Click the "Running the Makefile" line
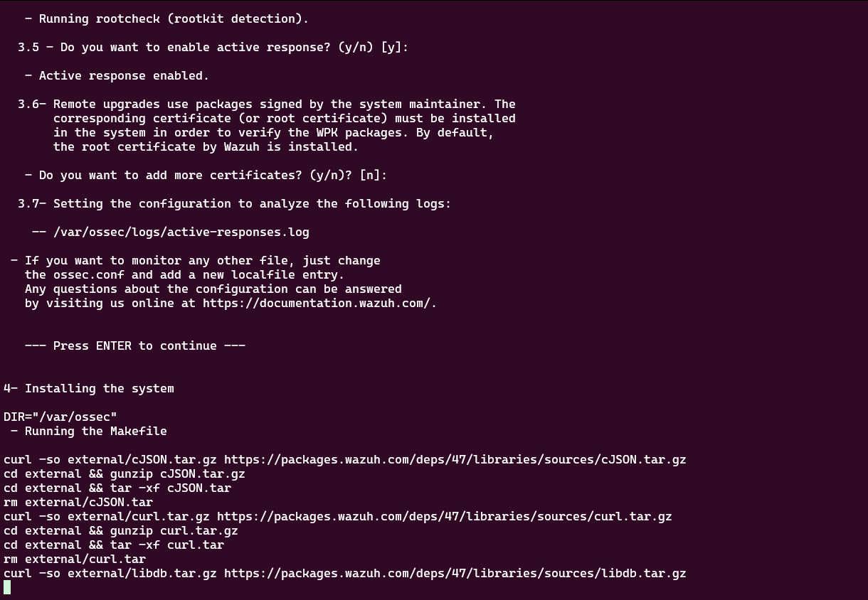 click(x=95, y=431)
